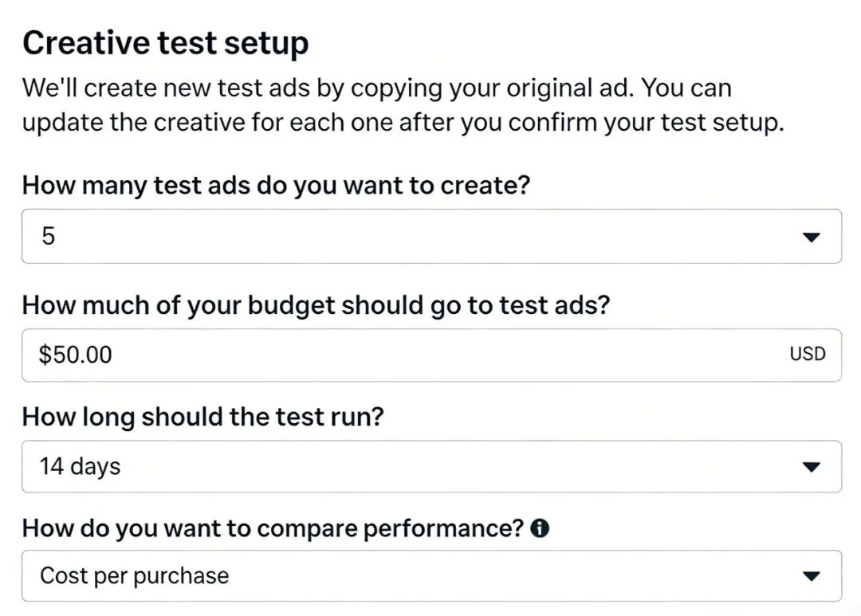Click inside the $50.00 budget field

[319, 355]
